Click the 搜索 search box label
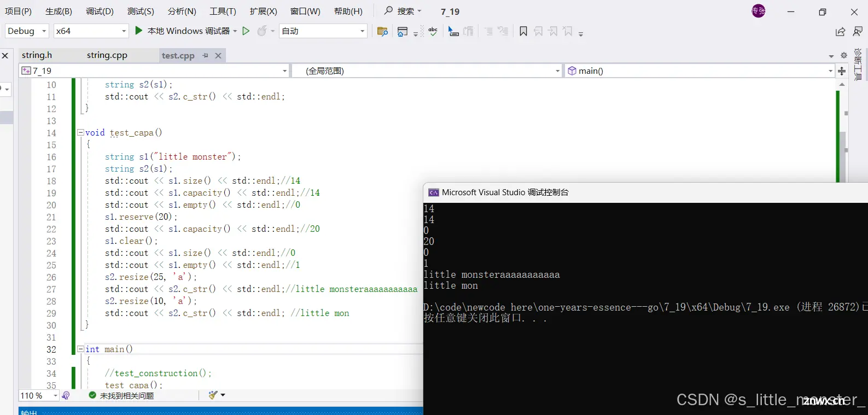Image resolution: width=868 pixels, height=415 pixels. pos(405,11)
